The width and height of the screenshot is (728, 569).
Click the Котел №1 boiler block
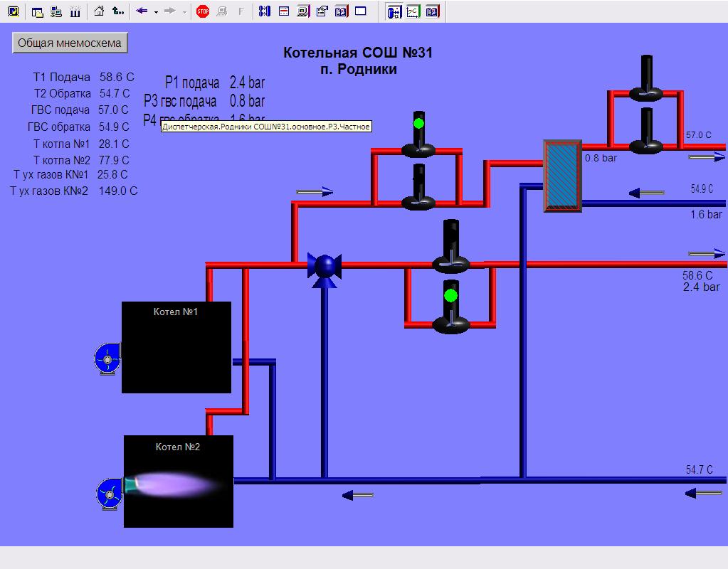tap(176, 347)
